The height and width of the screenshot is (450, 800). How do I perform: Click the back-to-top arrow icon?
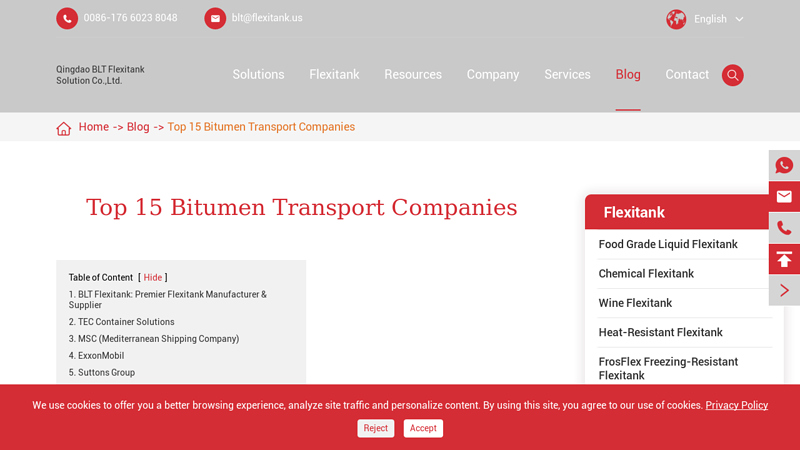784,259
